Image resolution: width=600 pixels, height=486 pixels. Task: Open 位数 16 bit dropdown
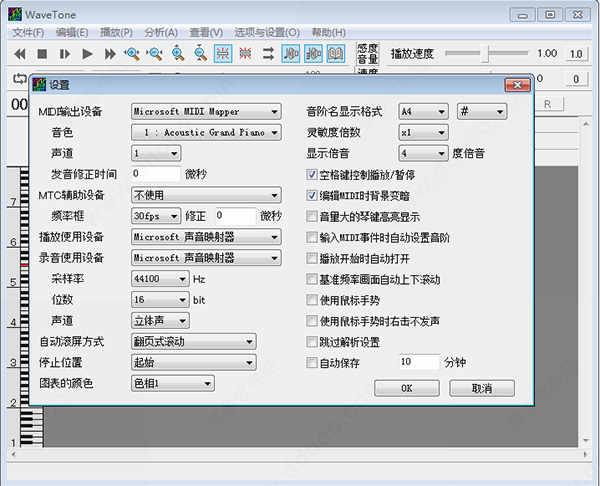pyautogui.click(x=160, y=300)
